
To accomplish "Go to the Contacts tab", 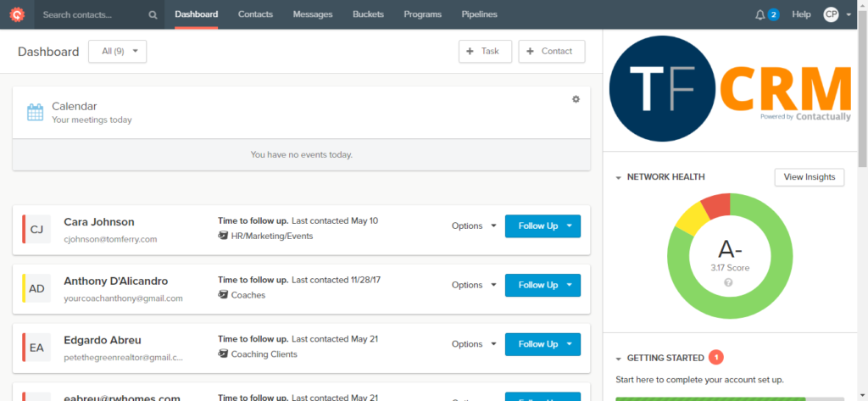I will tap(255, 14).
